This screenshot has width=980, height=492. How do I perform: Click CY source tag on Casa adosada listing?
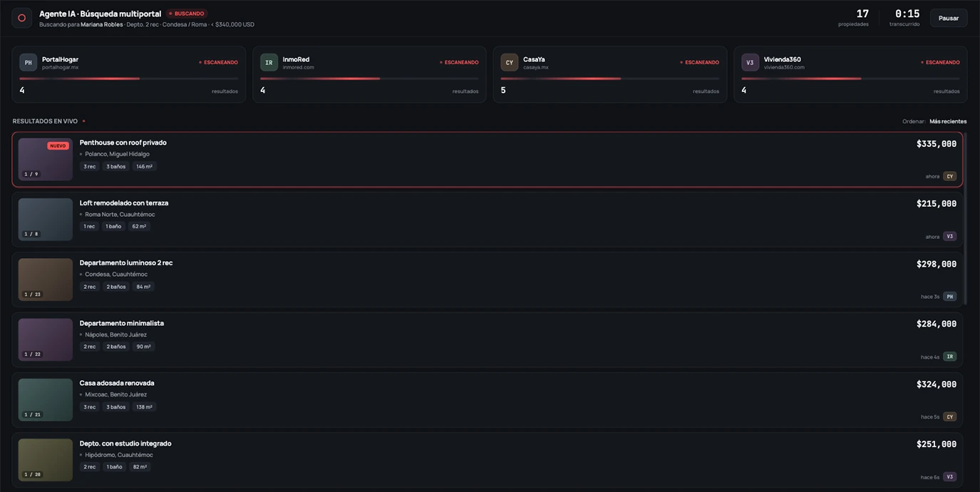pos(949,416)
